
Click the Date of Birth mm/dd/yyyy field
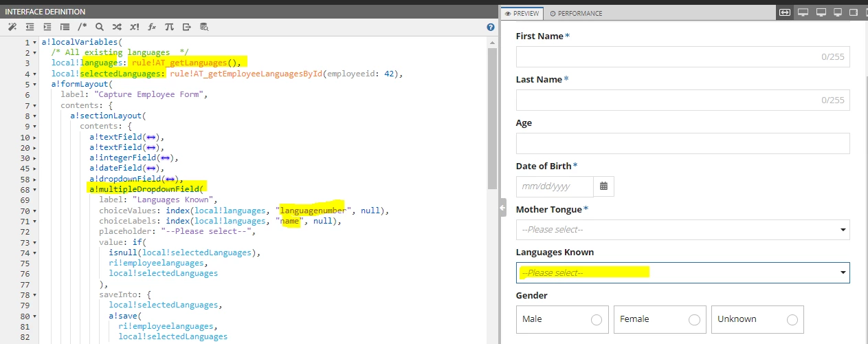pyautogui.click(x=555, y=186)
